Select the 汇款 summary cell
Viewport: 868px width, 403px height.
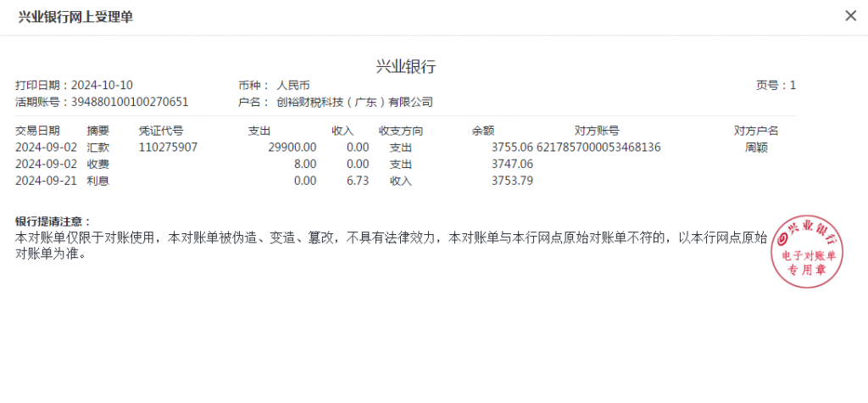click(x=98, y=148)
